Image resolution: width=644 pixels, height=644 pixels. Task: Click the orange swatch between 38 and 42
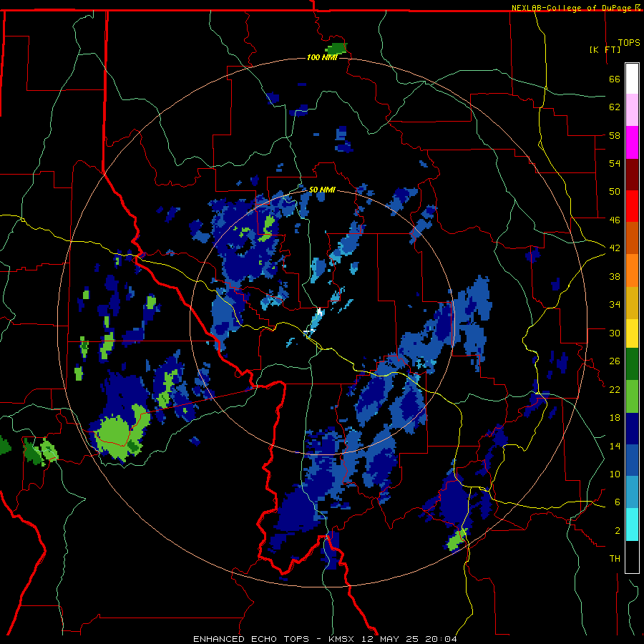[x=632, y=270]
